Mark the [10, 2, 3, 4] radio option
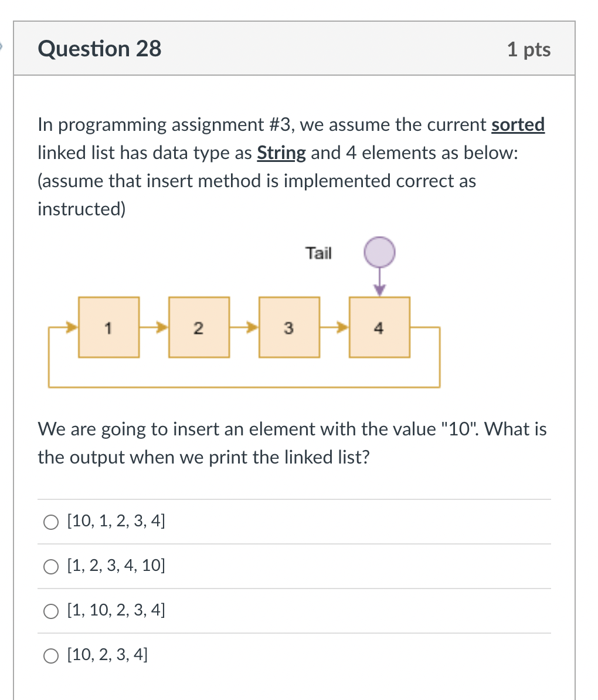Screen dimensions: 598x700 (51, 656)
